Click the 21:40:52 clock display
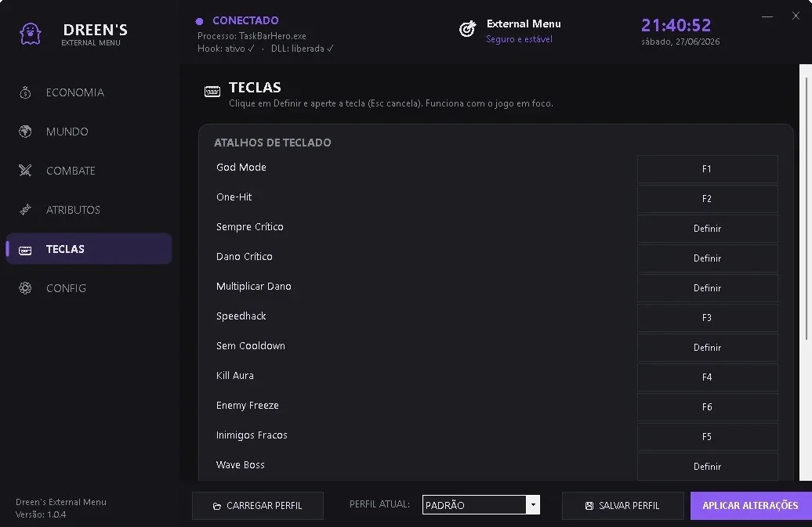This screenshot has width=812, height=527. pos(676,25)
